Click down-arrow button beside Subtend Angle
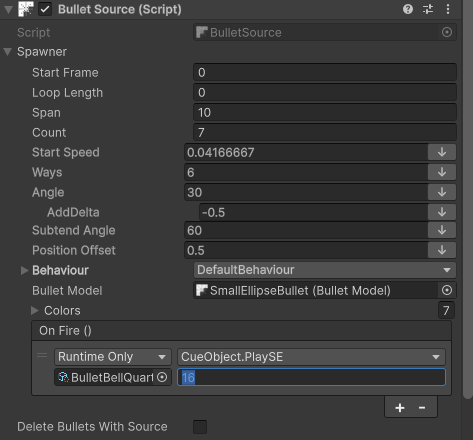Viewport: 473px width, 440px height. 442,230
